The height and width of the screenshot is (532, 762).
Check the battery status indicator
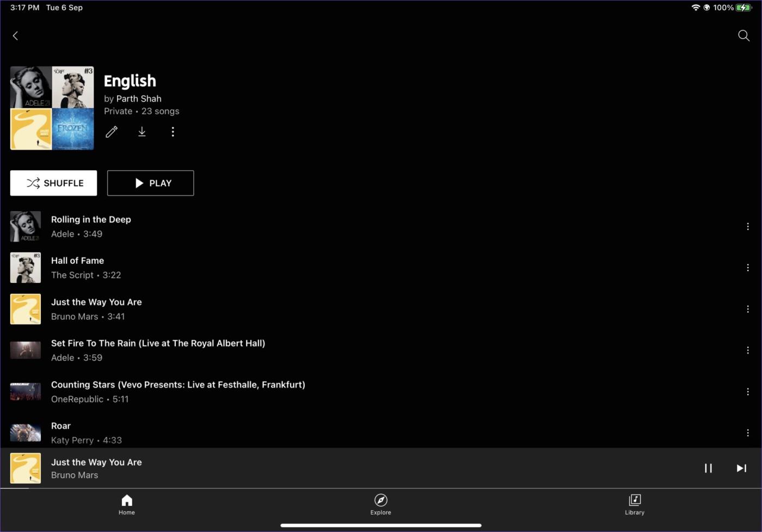pyautogui.click(x=743, y=8)
